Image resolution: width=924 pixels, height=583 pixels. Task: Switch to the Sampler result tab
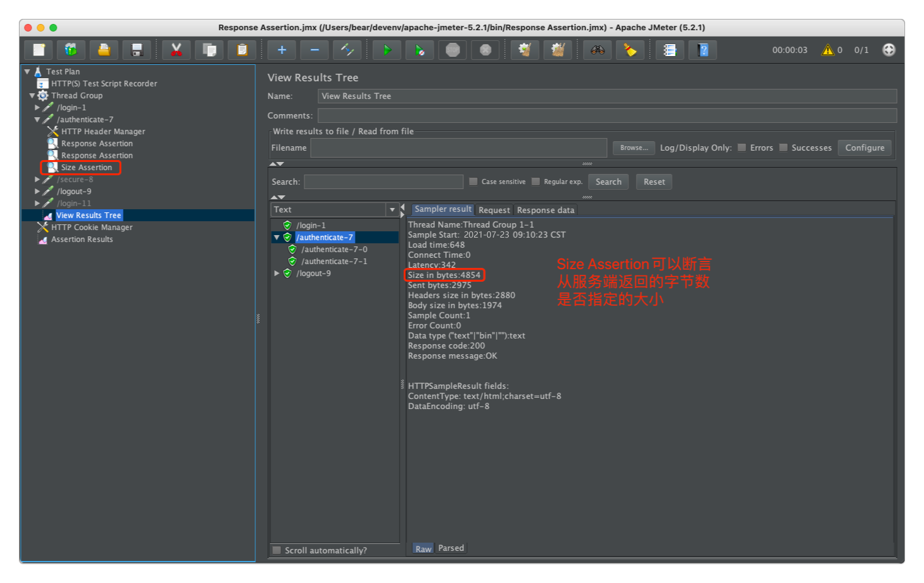pos(442,209)
